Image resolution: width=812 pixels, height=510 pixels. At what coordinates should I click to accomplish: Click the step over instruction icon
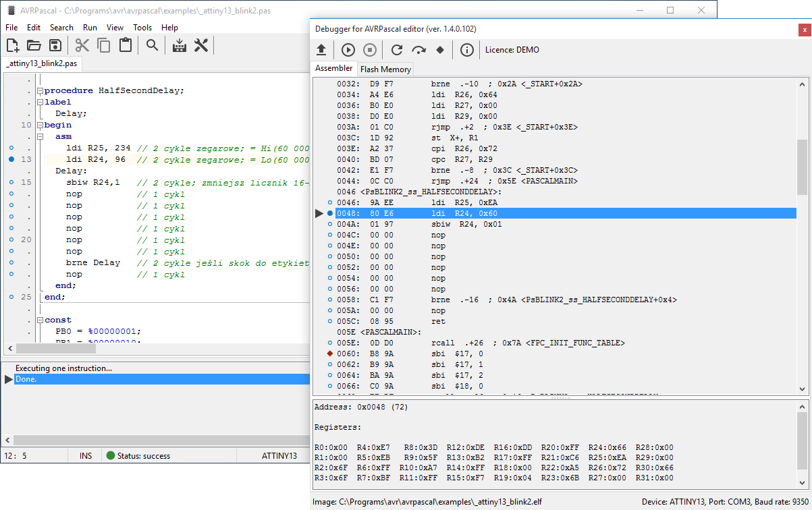click(x=418, y=50)
